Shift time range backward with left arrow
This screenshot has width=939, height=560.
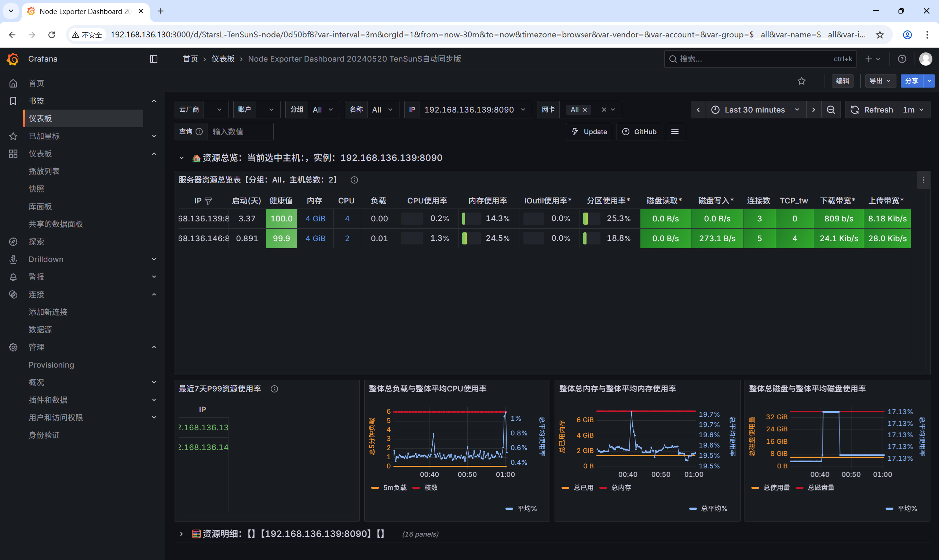click(698, 110)
